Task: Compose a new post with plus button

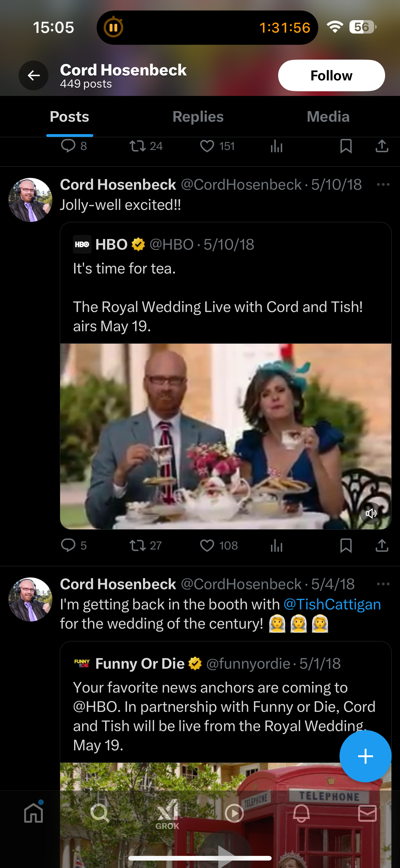Action: pyautogui.click(x=365, y=756)
